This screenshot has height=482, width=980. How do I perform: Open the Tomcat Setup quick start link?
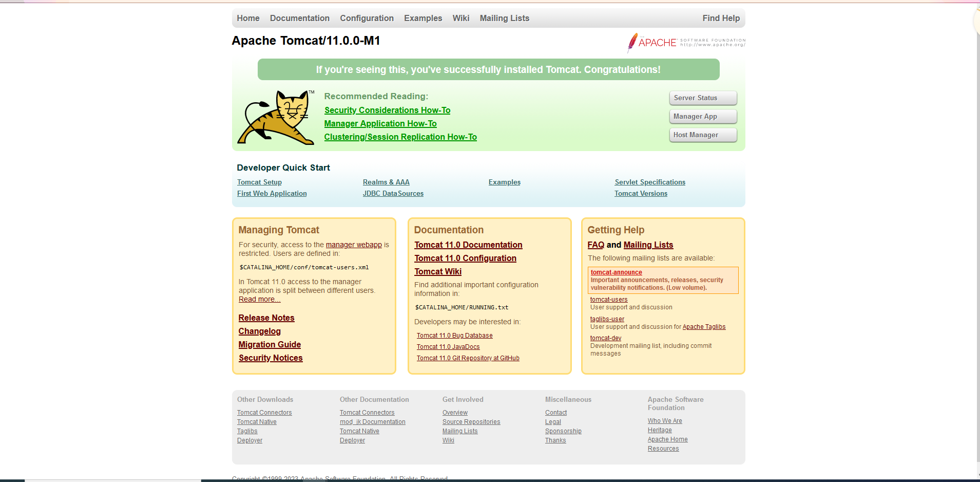pyautogui.click(x=259, y=182)
